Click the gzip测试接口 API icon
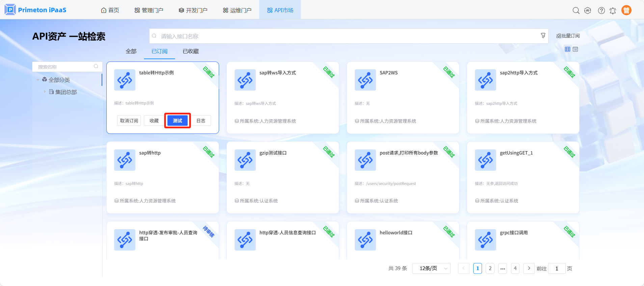The image size is (644, 286). point(245,160)
